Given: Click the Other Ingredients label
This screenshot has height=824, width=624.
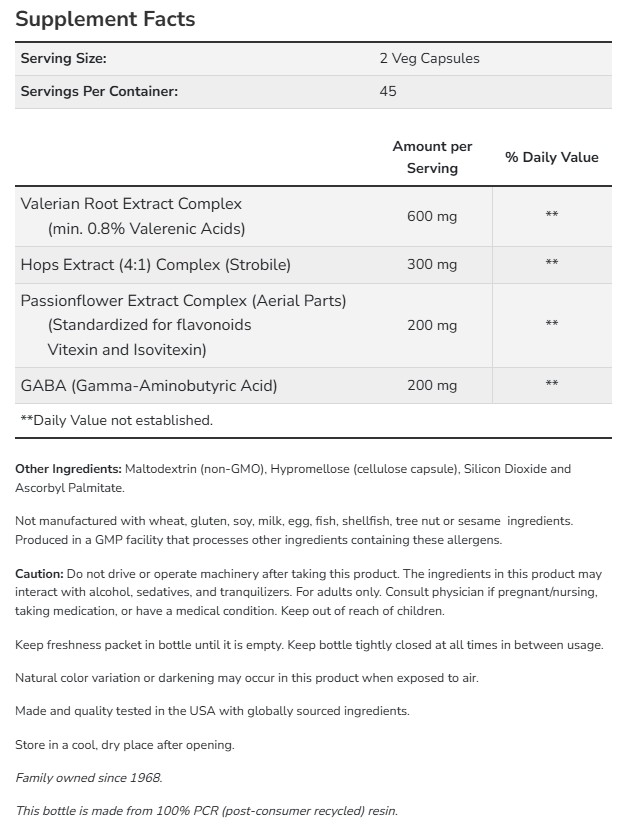Looking at the screenshot, I should (x=68, y=468).
